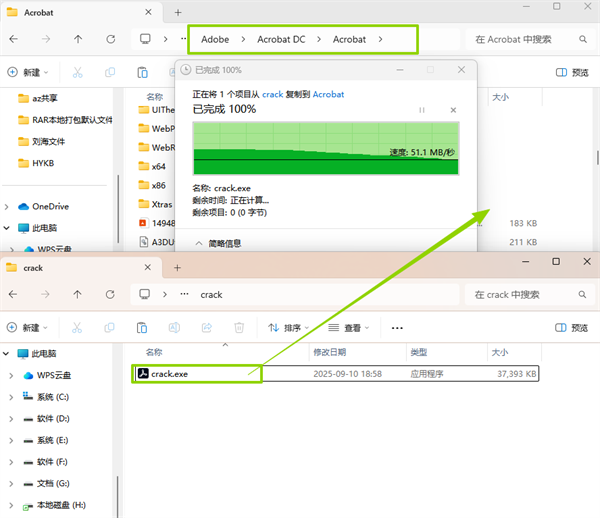The image size is (600, 518).
Task: Go up one folder in crack window
Action: click(x=77, y=294)
